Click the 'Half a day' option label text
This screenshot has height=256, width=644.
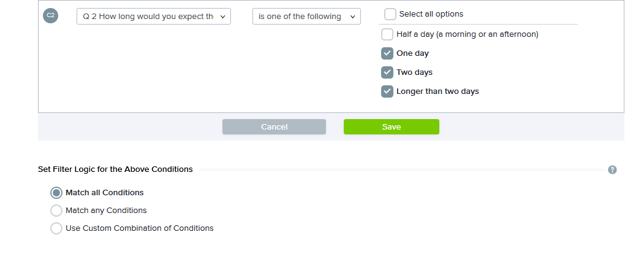(467, 34)
